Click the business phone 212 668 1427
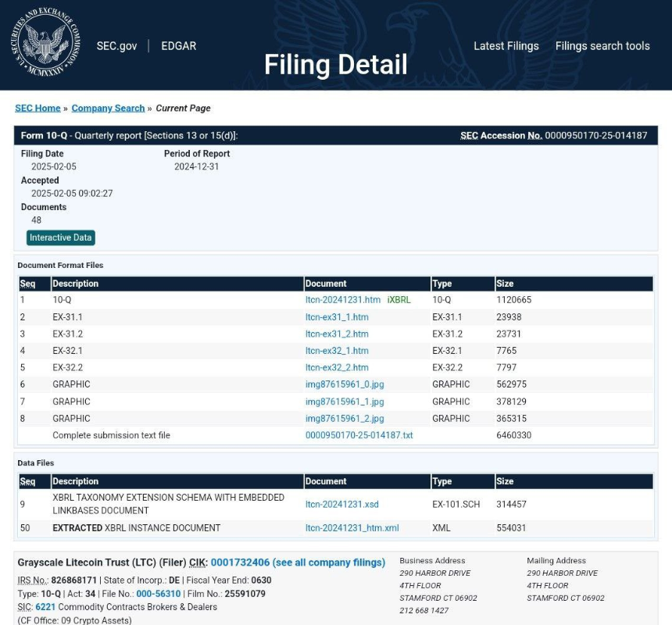672x625 pixels. pos(424,610)
